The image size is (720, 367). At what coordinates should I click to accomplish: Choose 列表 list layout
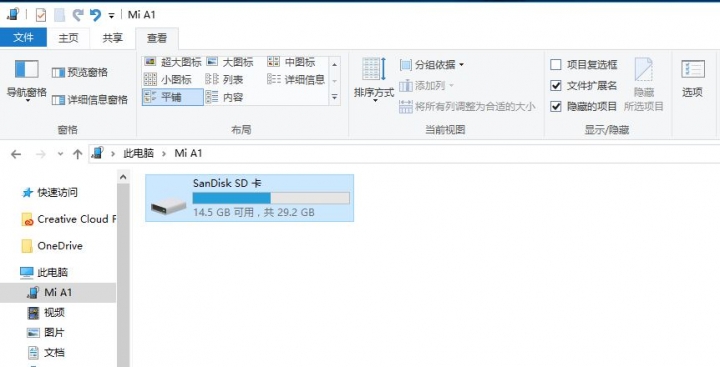pyautogui.click(x=225, y=79)
